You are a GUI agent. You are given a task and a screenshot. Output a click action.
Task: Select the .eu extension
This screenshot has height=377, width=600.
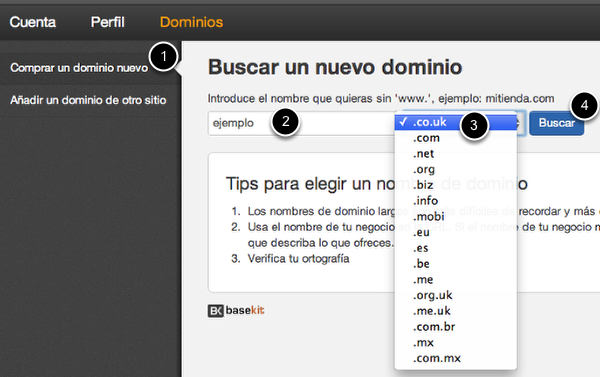point(455,232)
